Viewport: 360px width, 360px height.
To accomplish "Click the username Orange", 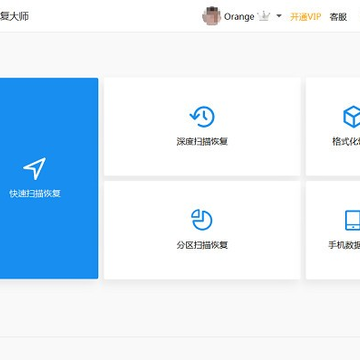I will point(239,17).
